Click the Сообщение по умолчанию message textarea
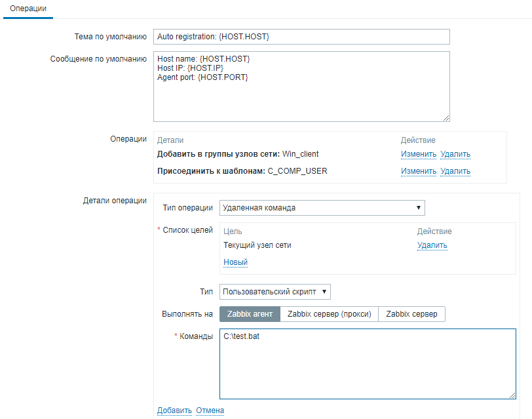532x419 pixels. tap(301, 87)
